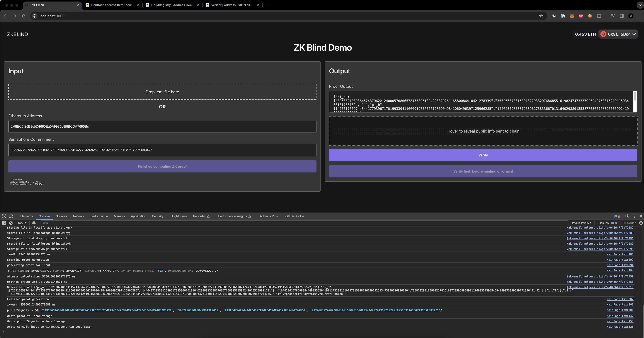Image resolution: width=644 pixels, height=338 pixels.
Task: Click the ZKBLIND logo text
Action: click(18, 34)
